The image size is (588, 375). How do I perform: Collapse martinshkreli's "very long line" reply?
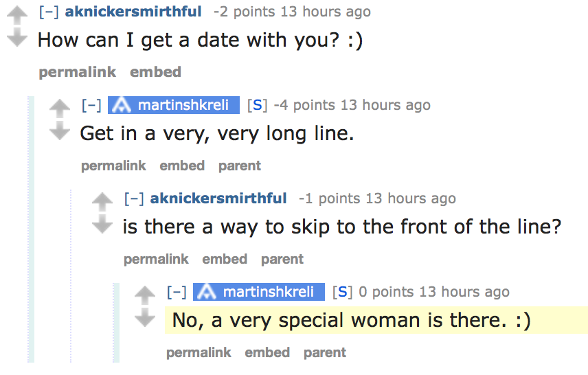(x=91, y=105)
